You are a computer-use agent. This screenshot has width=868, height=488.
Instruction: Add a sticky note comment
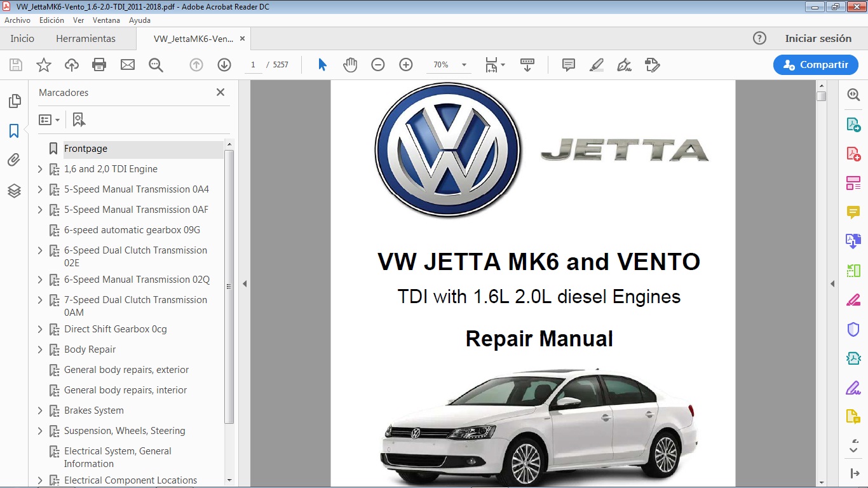[567, 64]
